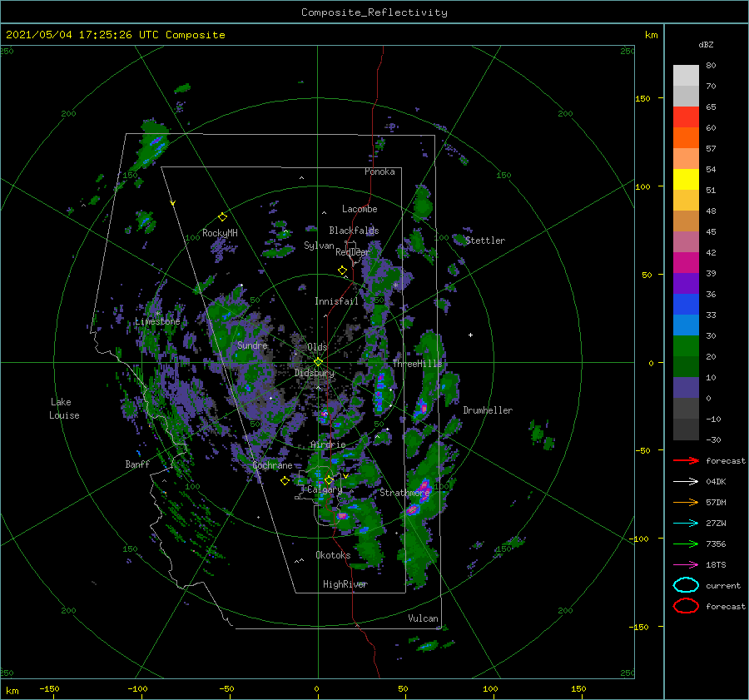Image resolution: width=749 pixels, height=700 pixels.
Task: Click the yellow diamond marker below Cochrane
Action: pyautogui.click(x=285, y=481)
